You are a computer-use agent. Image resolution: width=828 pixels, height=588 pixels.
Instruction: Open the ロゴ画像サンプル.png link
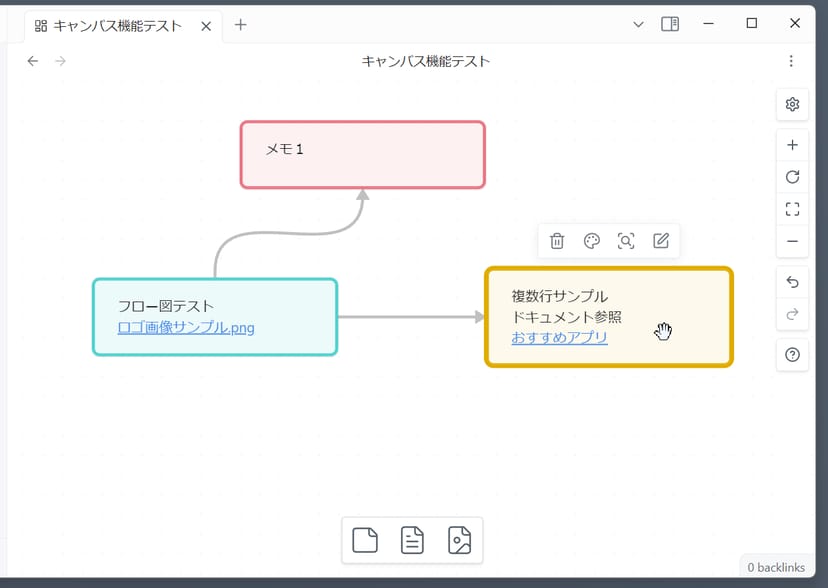click(186, 327)
